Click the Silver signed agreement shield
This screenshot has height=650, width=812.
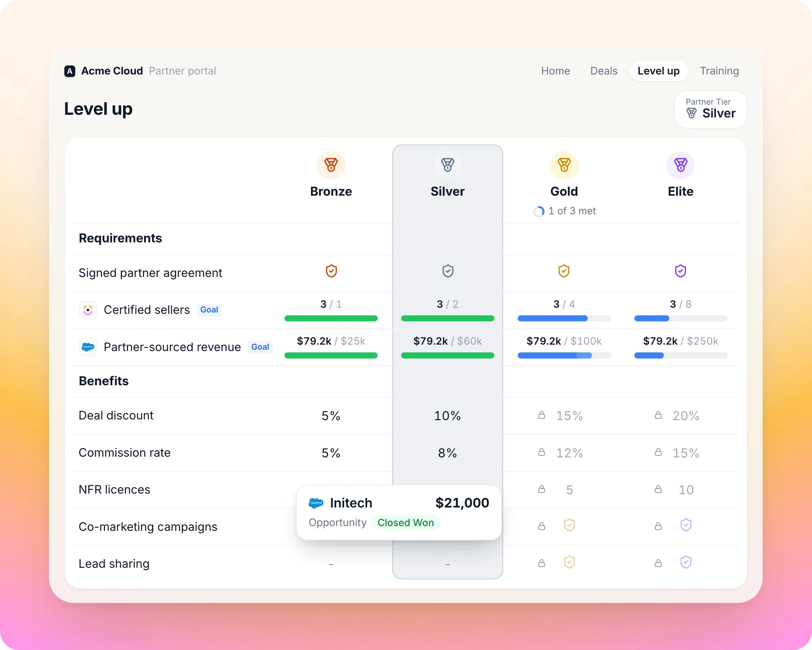click(x=448, y=271)
